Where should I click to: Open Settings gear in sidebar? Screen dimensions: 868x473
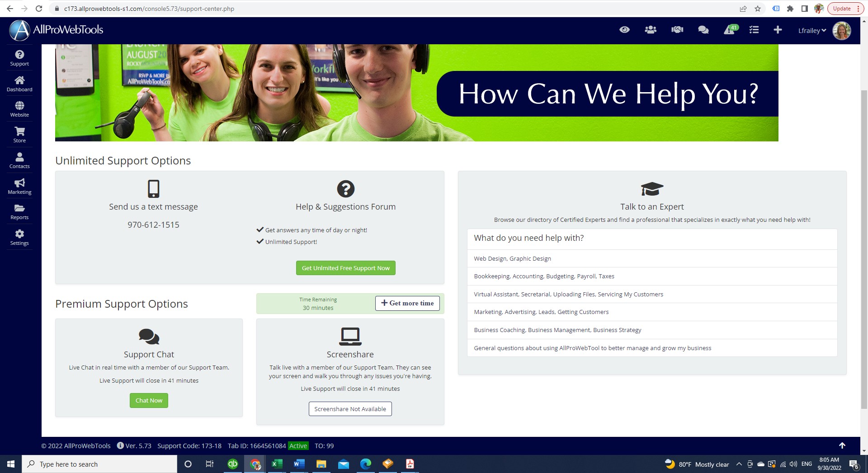19,238
